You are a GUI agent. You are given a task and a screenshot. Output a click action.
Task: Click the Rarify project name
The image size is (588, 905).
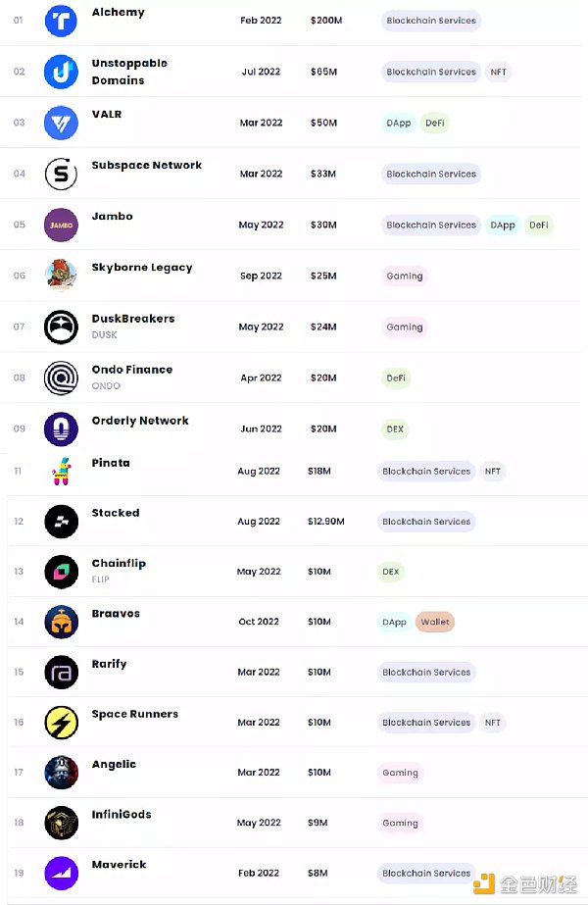pyautogui.click(x=109, y=664)
